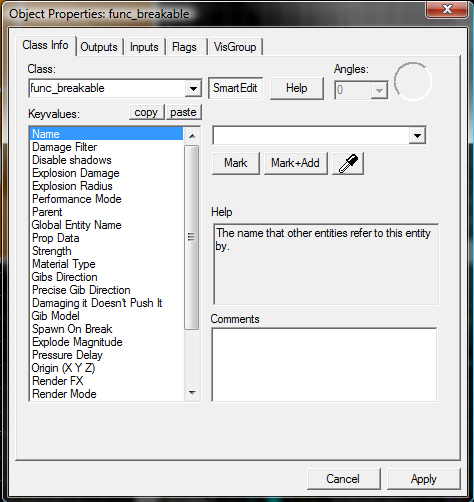
Task: Switch to the Outputs tab
Action: pos(99,47)
